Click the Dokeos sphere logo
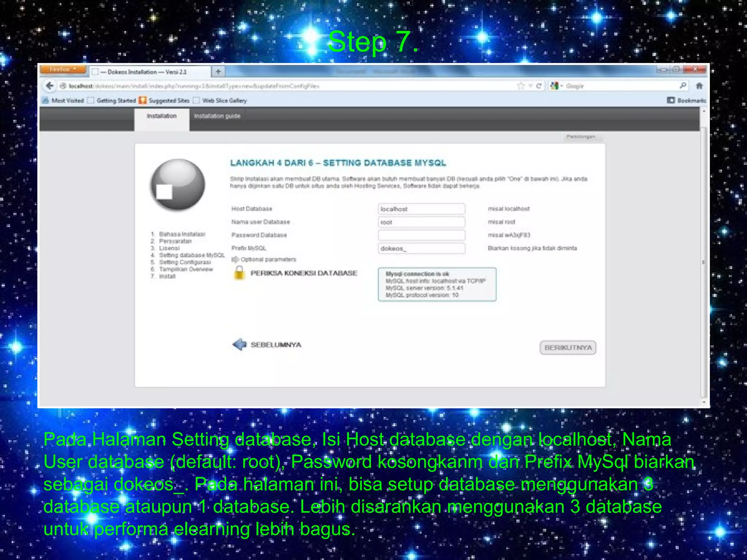The height and width of the screenshot is (560, 747). tap(178, 185)
